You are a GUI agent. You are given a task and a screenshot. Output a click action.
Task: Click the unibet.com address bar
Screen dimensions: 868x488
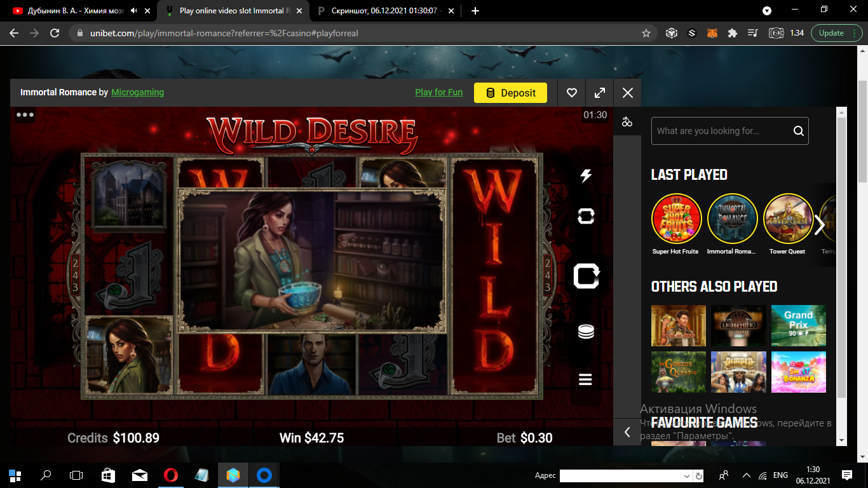tap(362, 33)
